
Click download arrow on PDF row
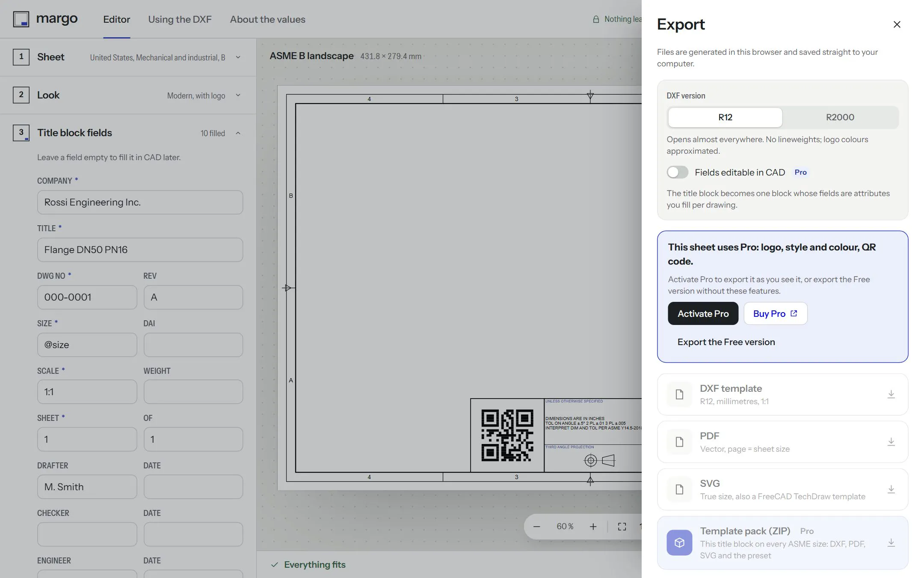891,442
